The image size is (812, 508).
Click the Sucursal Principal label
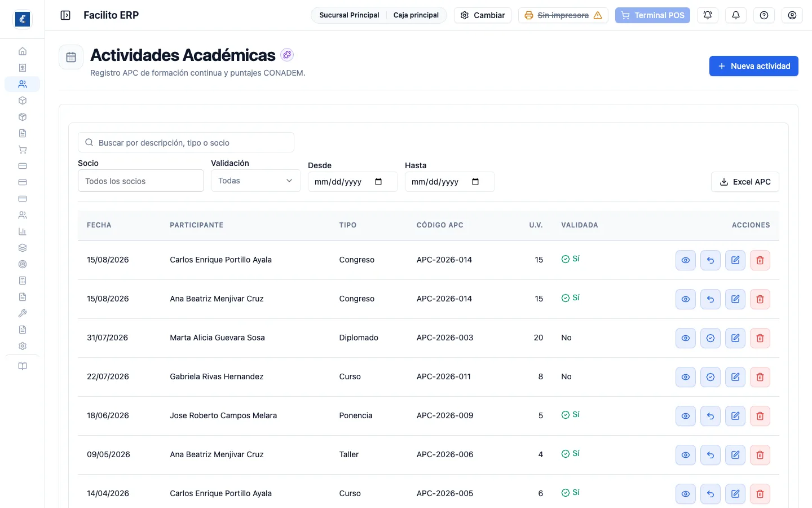point(349,15)
